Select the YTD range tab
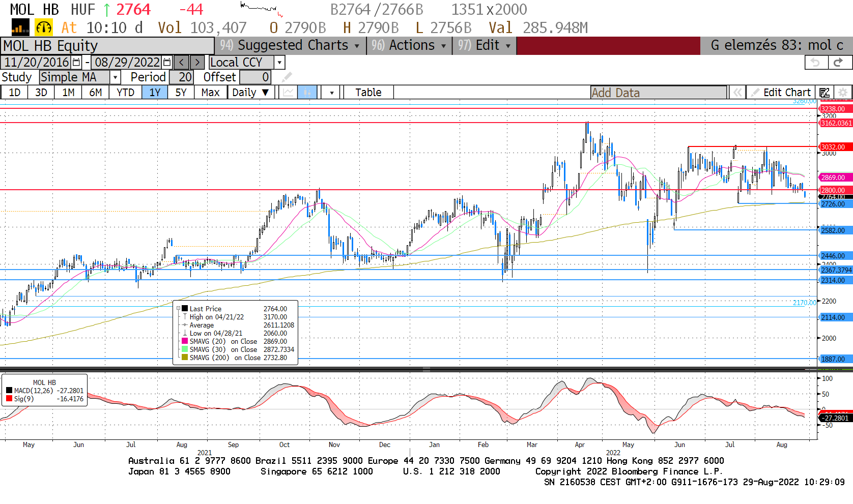This screenshot has width=853, height=504. pyautogui.click(x=125, y=92)
